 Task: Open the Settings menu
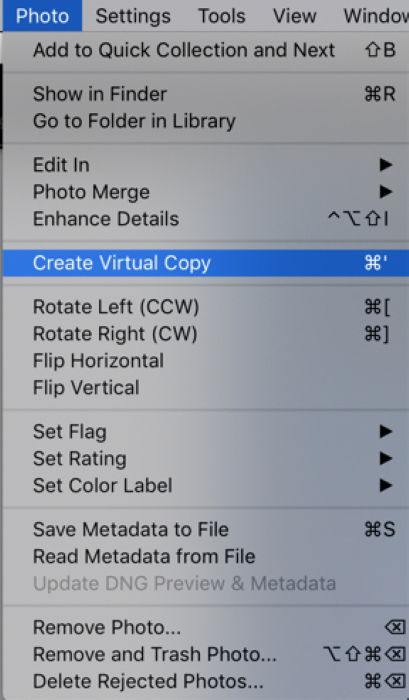click(133, 16)
